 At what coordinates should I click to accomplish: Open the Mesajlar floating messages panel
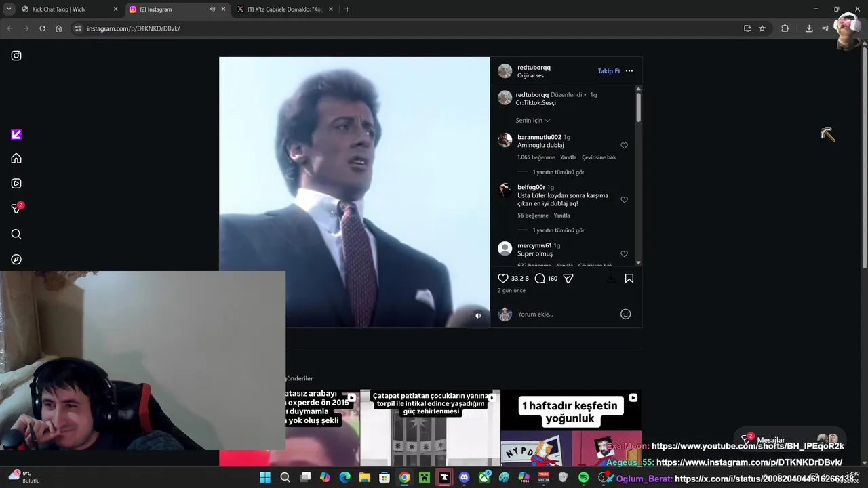click(789, 439)
